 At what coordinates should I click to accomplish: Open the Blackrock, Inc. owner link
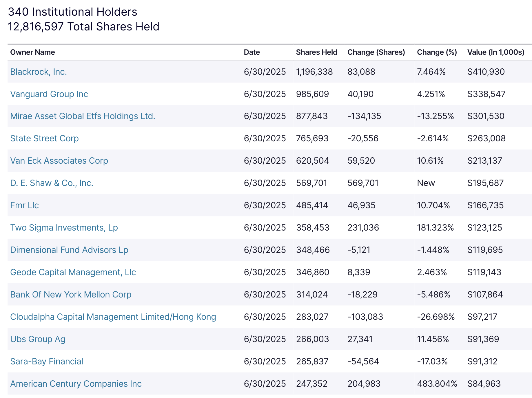click(x=39, y=72)
